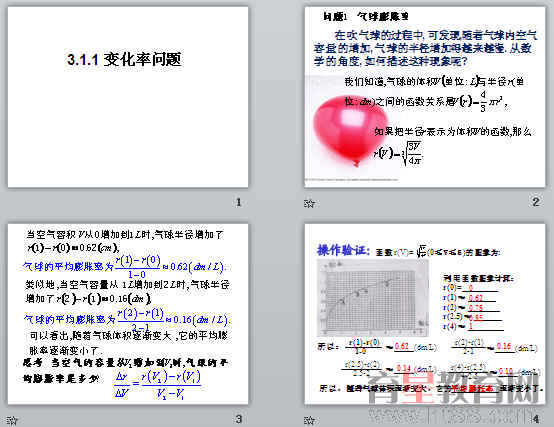Viewport: 554px width, 427px height.
Task: Select the slide 2 thumbnail about 气球膨胀率
Action: pyautogui.click(x=425, y=97)
